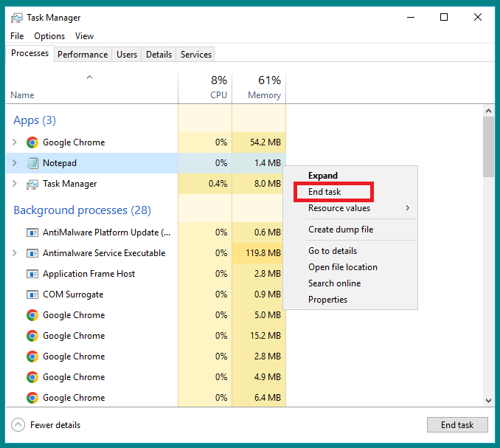Click Chrome icon beside the 5.0 MB row

pyautogui.click(x=32, y=315)
